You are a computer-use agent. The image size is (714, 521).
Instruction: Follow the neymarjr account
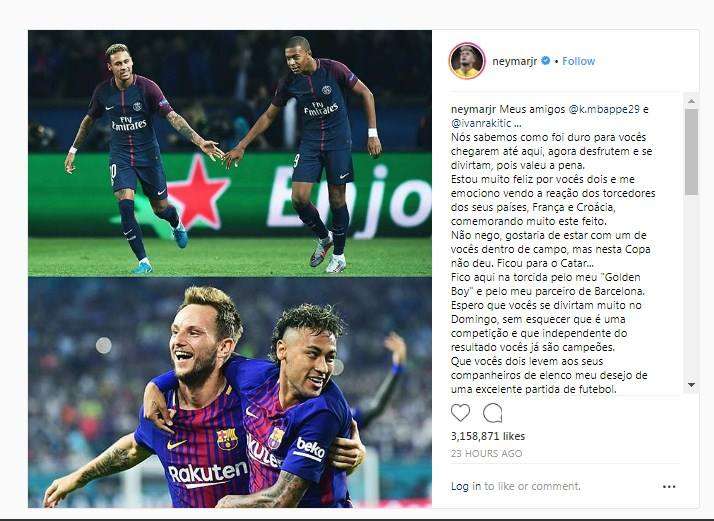578,61
